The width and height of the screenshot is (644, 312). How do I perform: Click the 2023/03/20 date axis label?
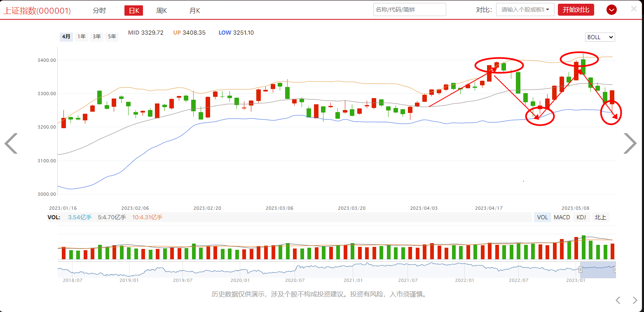click(351, 208)
